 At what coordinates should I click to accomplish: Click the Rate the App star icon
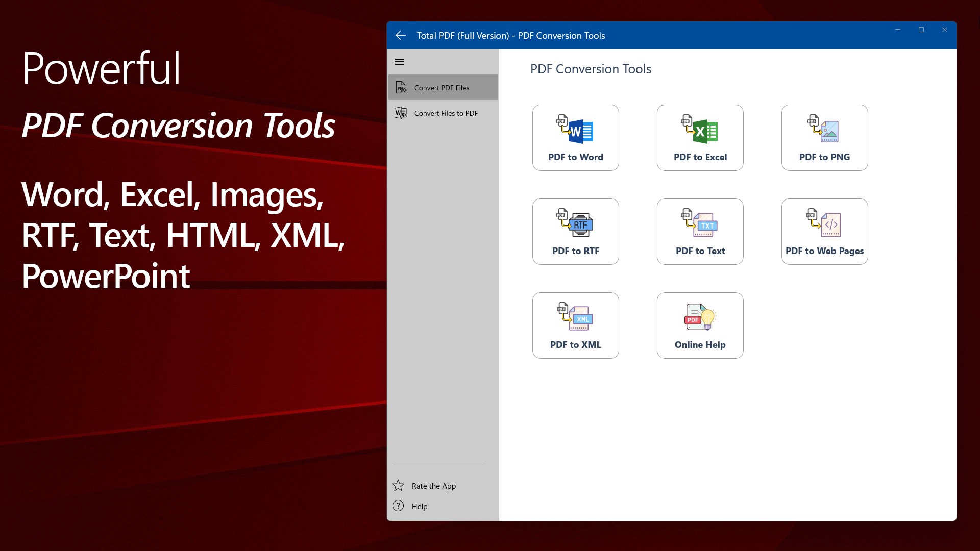(x=398, y=486)
